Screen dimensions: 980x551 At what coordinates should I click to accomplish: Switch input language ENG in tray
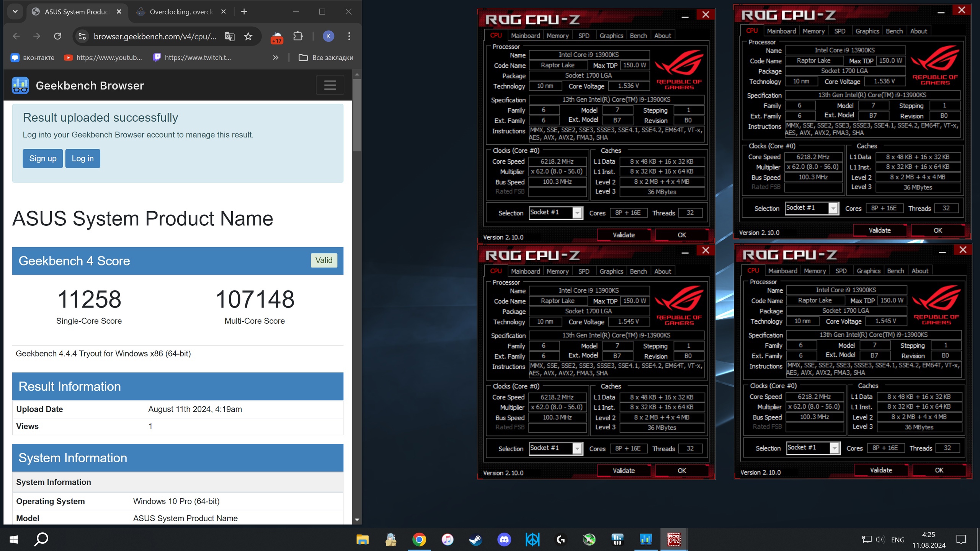click(x=898, y=540)
